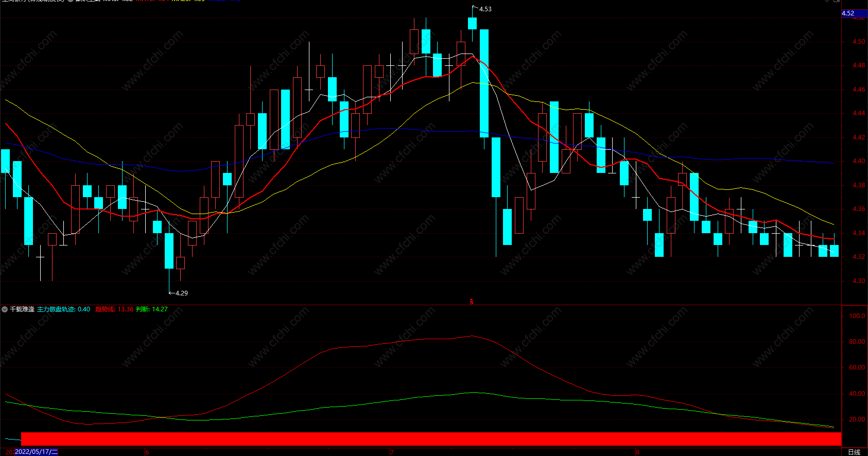Image resolution: width=868 pixels, height=456 pixels.
Task: Click the 主力做盘轨迹: 0.40 value label
Action: click(x=63, y=309)
